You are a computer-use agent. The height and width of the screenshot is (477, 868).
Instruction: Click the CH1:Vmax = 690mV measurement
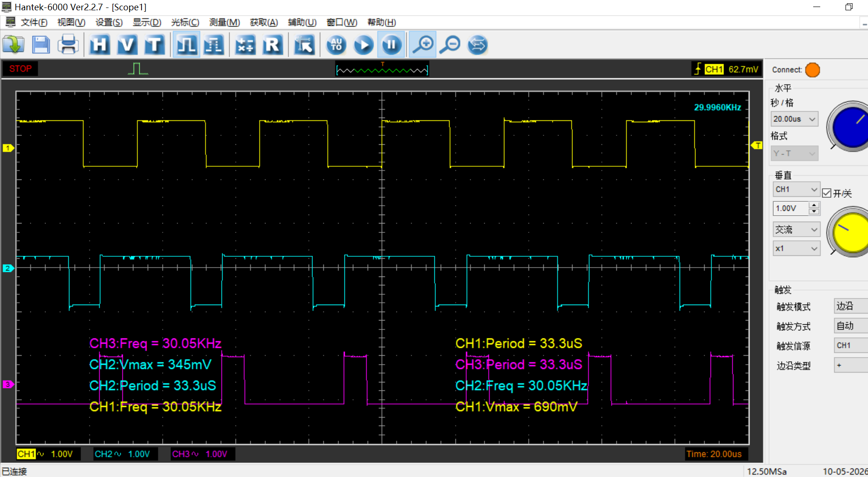[x=516, y=406]
